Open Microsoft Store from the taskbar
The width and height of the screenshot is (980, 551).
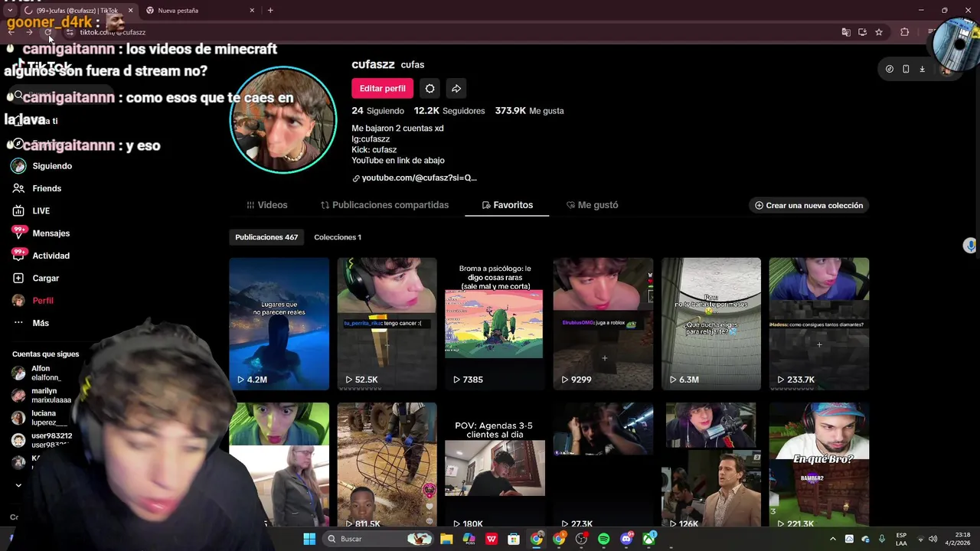(x=514, y=539)
